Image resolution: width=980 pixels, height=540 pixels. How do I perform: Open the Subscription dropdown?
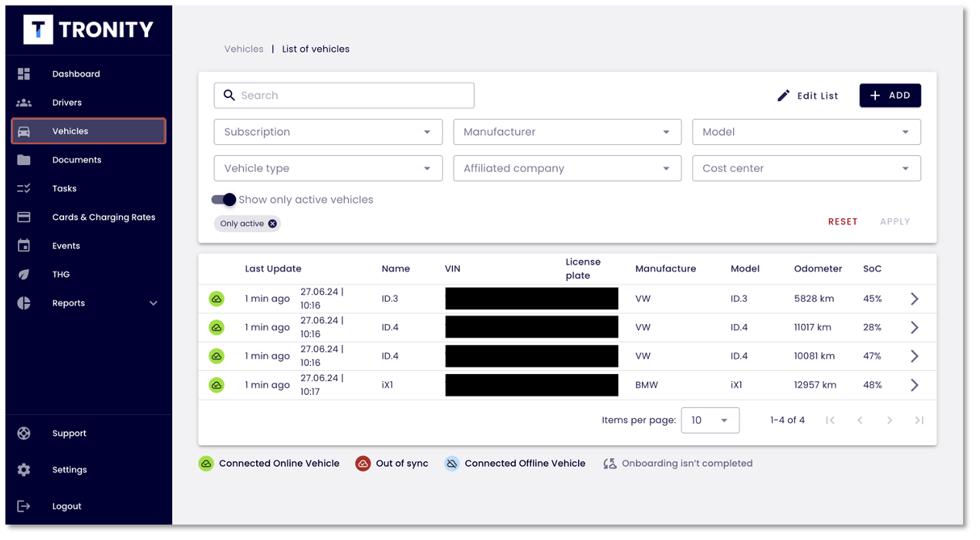(328, 132)
